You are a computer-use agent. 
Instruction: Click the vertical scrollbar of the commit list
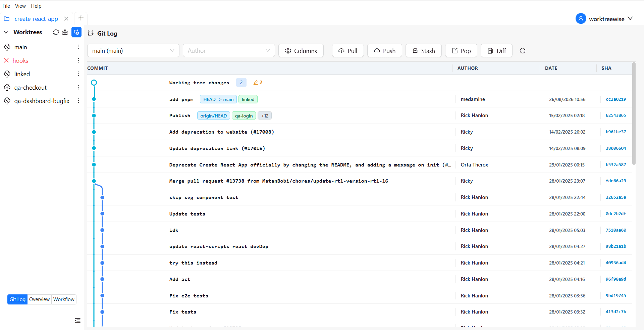(x=634, y=113)
